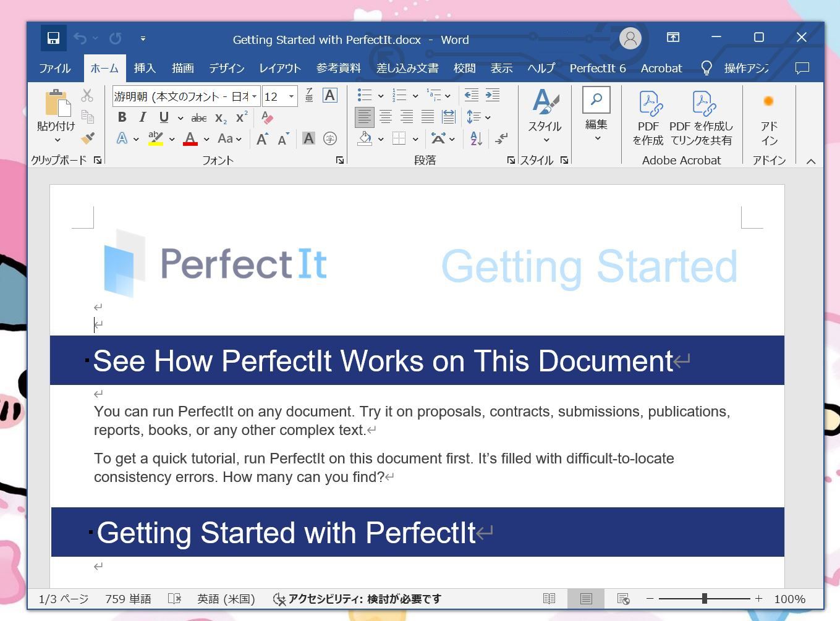Open bullet list style dropdown arrow
840x621 pixels.
coord(380,96)
